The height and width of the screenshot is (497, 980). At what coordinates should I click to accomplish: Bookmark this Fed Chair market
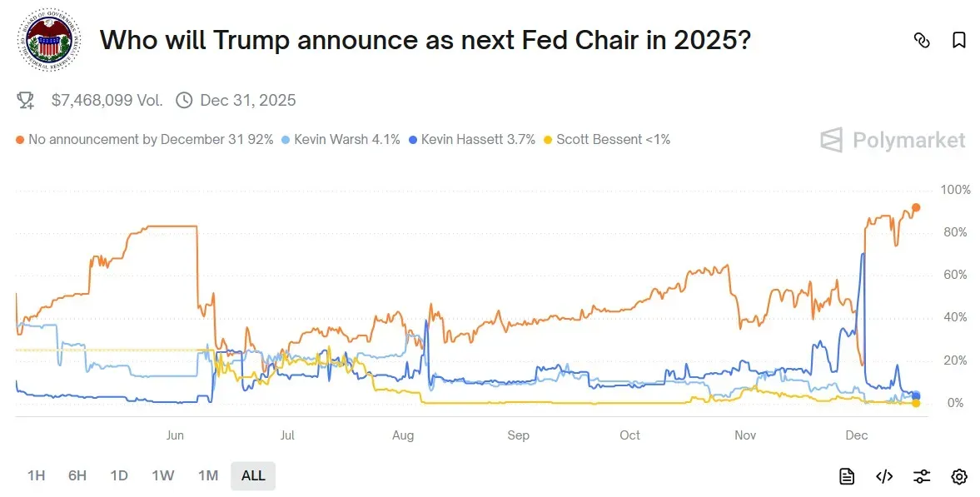(x=958, y=40)
